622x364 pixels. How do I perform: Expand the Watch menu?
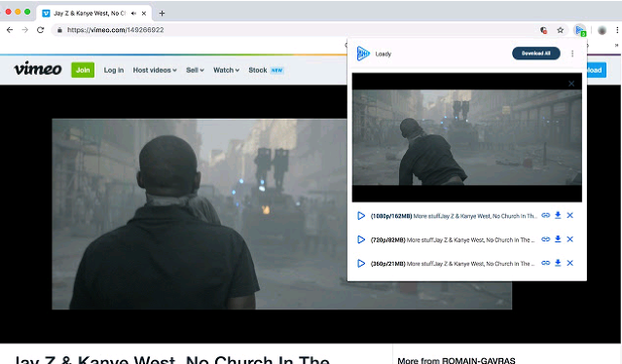(226, 70)
